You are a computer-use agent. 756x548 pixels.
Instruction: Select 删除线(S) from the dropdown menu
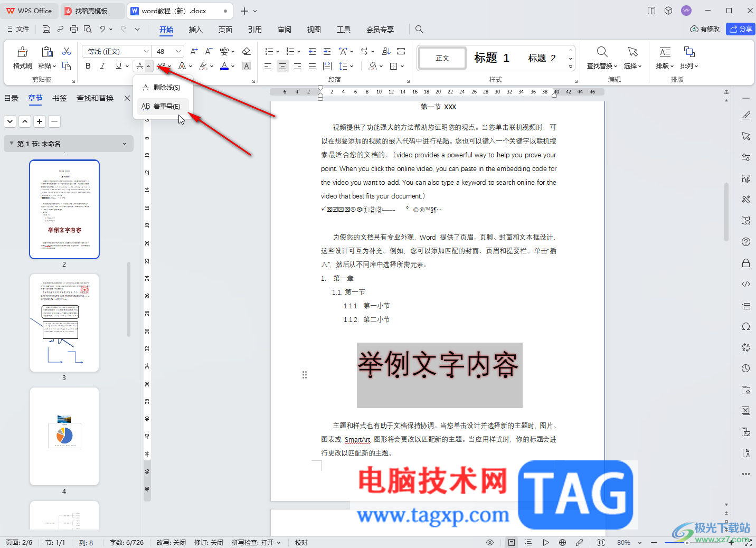coord(163,88)
